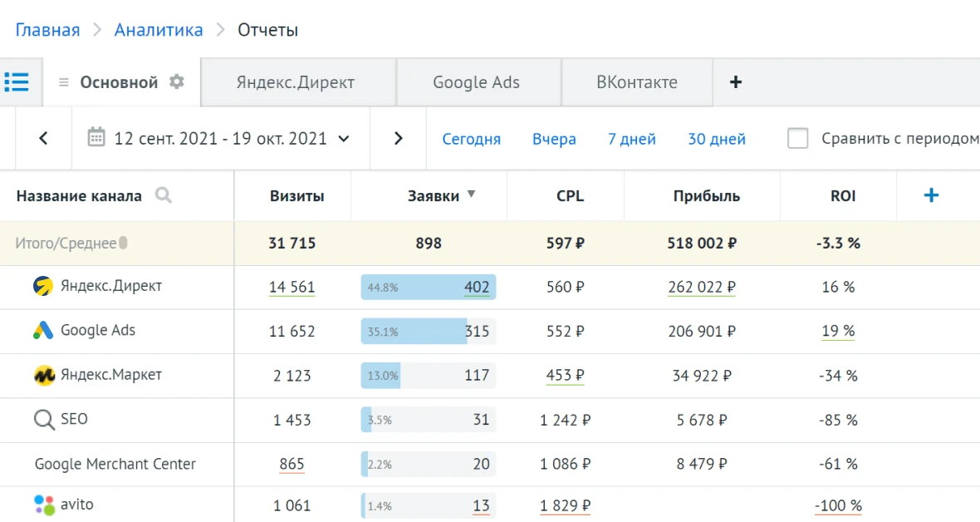The height and width of the screenshot is (522, 980).
Task: Open the SEO channel row
Action: [74, 419]
